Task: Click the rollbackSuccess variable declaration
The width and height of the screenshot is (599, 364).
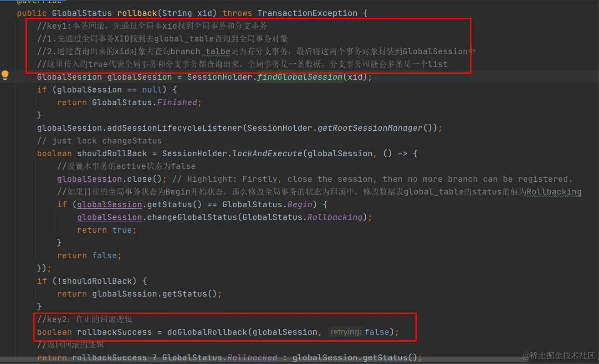Action: pyautogui.click(x=114, y=332)
